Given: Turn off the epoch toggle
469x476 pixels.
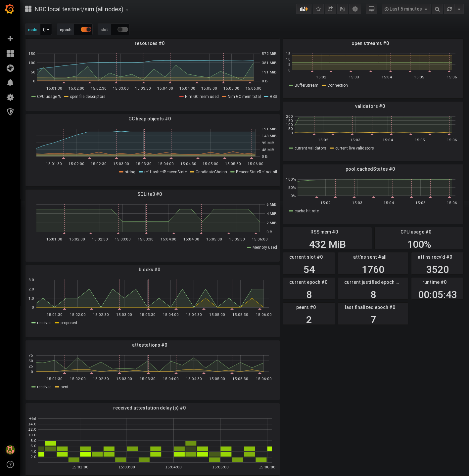Looking at the screenshot, I should pos(83,29).
